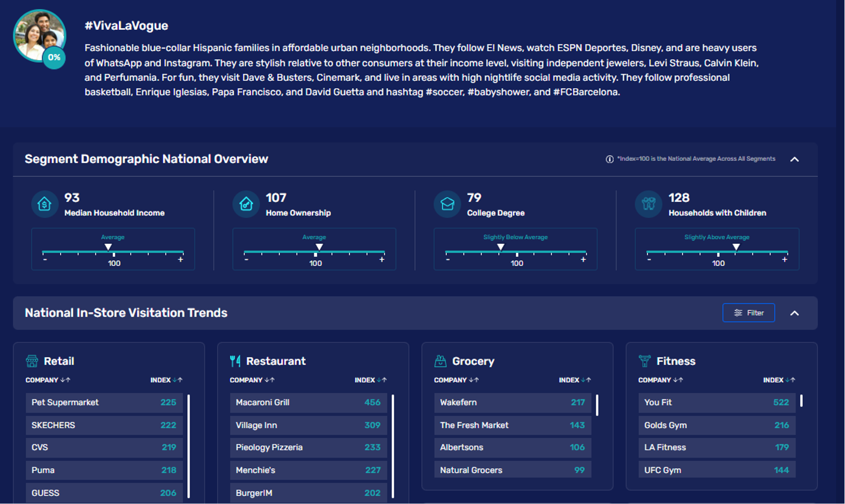Click the Home Ownership index slider marker
The height and width of the screenshot is (504, 845).
click(x=319, y=247)
